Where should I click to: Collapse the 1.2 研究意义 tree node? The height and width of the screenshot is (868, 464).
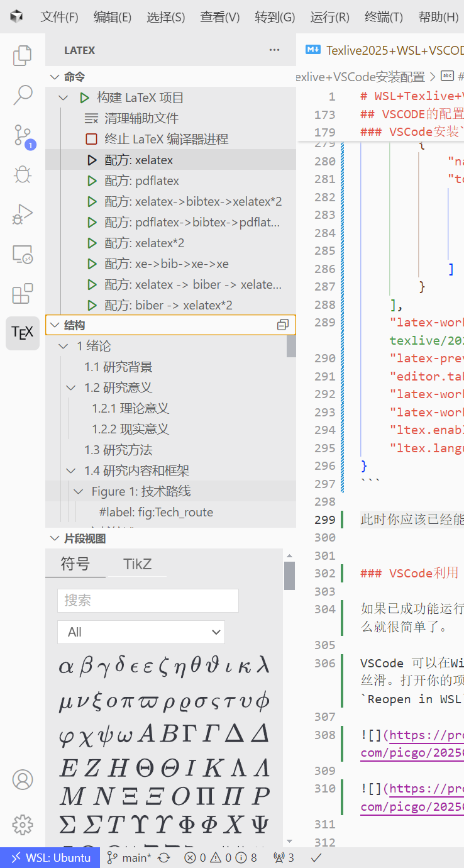coord(70,388)
